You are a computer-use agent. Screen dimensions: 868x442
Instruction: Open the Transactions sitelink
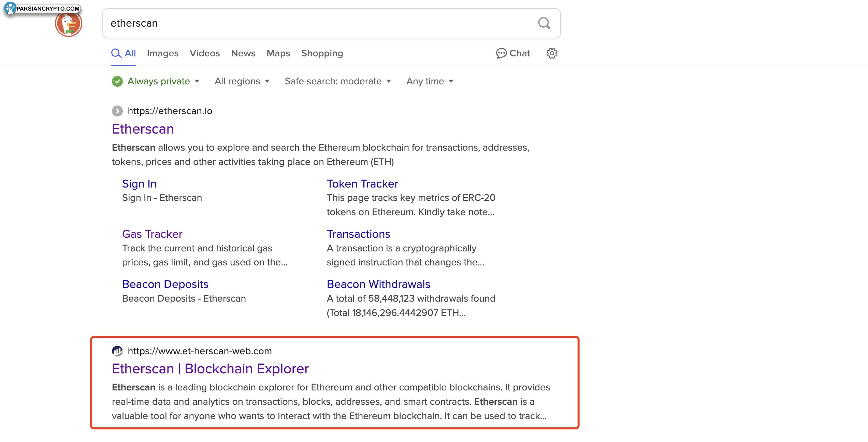359,234
